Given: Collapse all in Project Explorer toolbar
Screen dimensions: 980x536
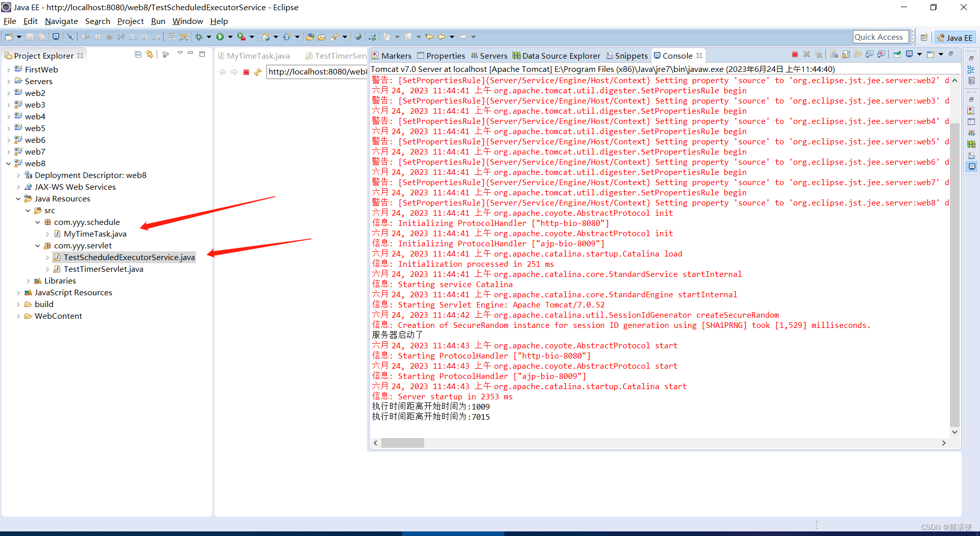Looking at the screenshot, I should click(x=138, y=54).
